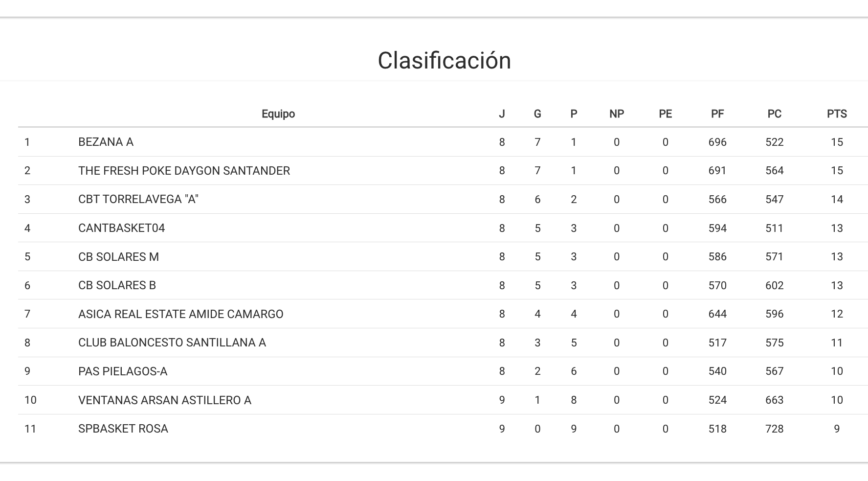Click the PAS PIELAGOS-A team name
Screen dimensions: 868x481
point(122,371)
